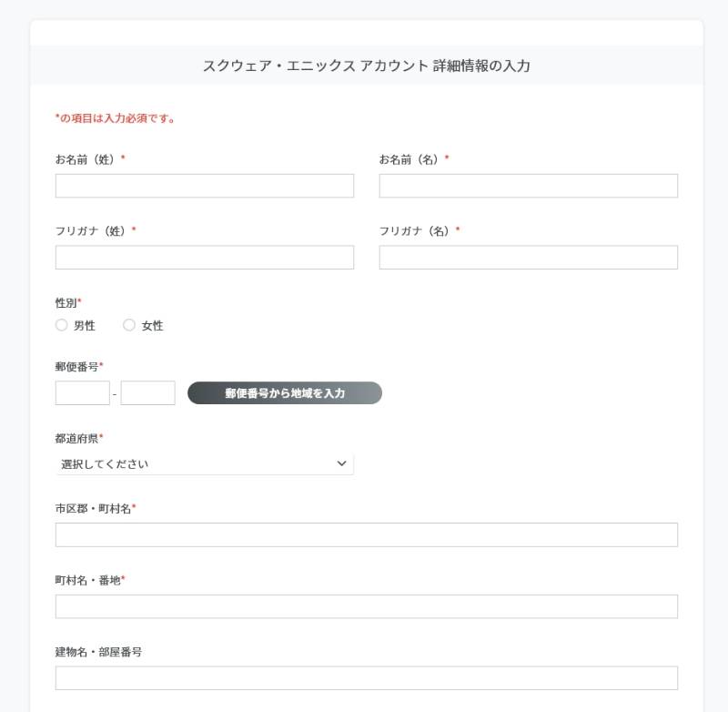The width and height of the screenshot is (728, 712).
Task: Click the 女性 label text
Action: tap(152, 326)
